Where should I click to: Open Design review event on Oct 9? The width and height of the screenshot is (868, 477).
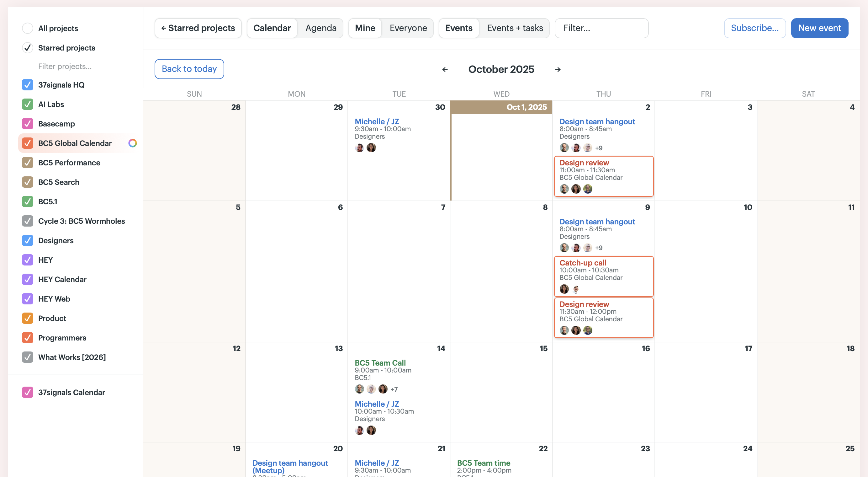click(584, 304)
